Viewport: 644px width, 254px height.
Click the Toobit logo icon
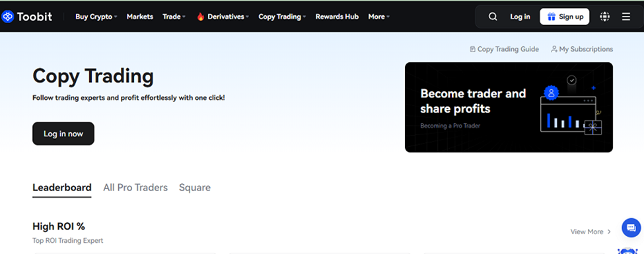tap(8, 17)
